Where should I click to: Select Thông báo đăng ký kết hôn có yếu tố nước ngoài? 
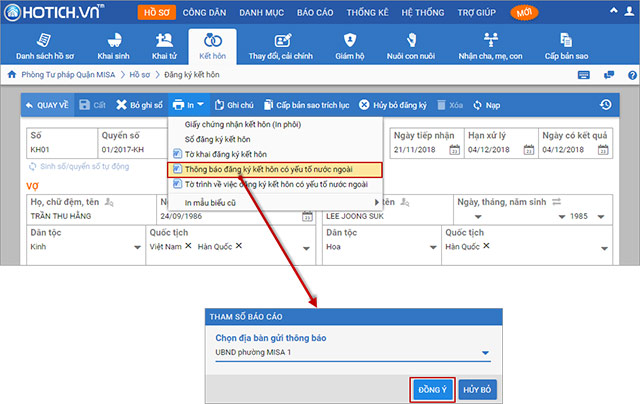coord(275,169)
